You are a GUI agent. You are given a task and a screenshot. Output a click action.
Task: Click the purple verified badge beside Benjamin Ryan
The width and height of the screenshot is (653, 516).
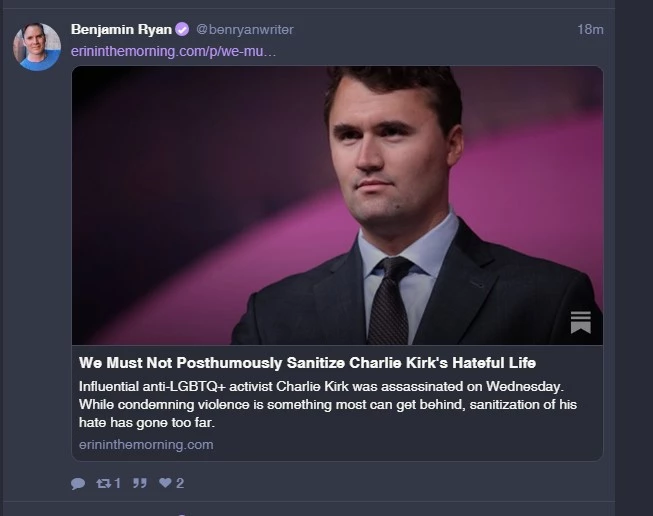[182, 30]
